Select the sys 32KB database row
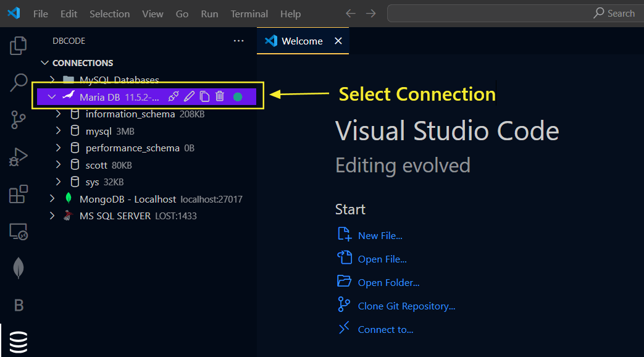The height and width of the screenshot is (357, 644). (145, 182)
